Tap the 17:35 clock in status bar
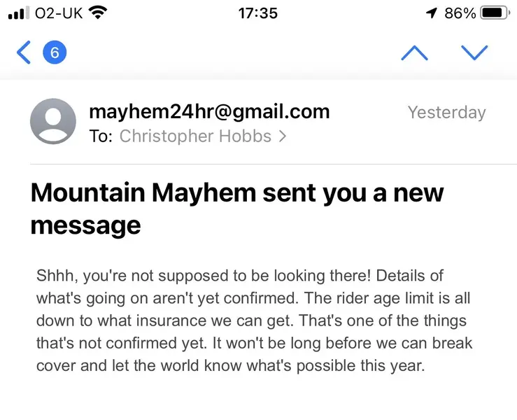 [x=258, y=13]
